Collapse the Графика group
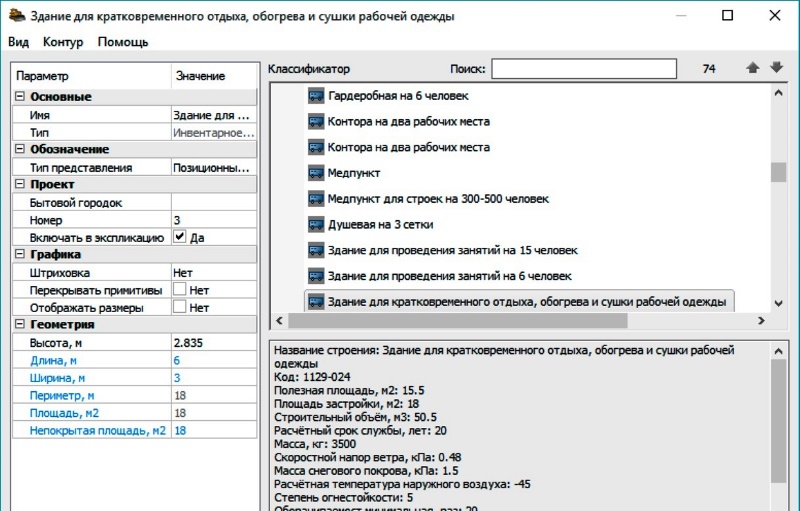 pos(19,253)
